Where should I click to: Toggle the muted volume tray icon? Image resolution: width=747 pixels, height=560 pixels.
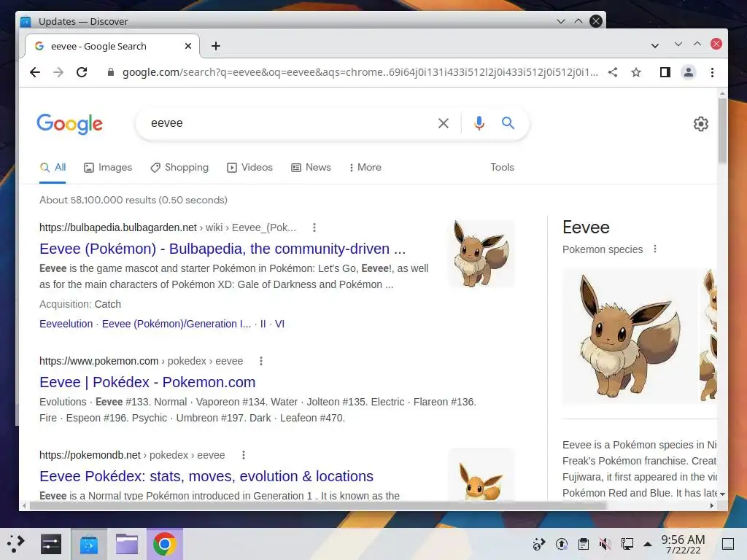coord(605,544)
